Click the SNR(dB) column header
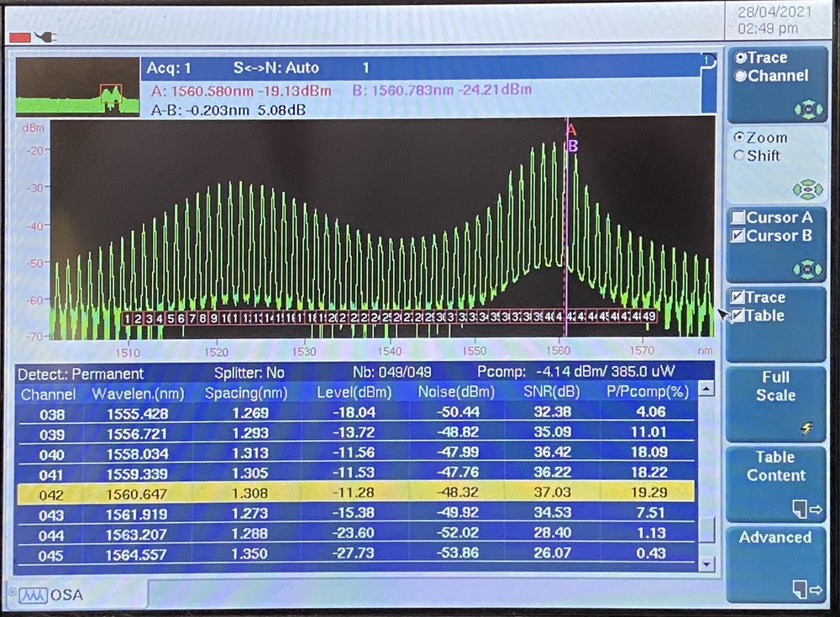Viewport: 840px width, 617px height. pos(551,391)
